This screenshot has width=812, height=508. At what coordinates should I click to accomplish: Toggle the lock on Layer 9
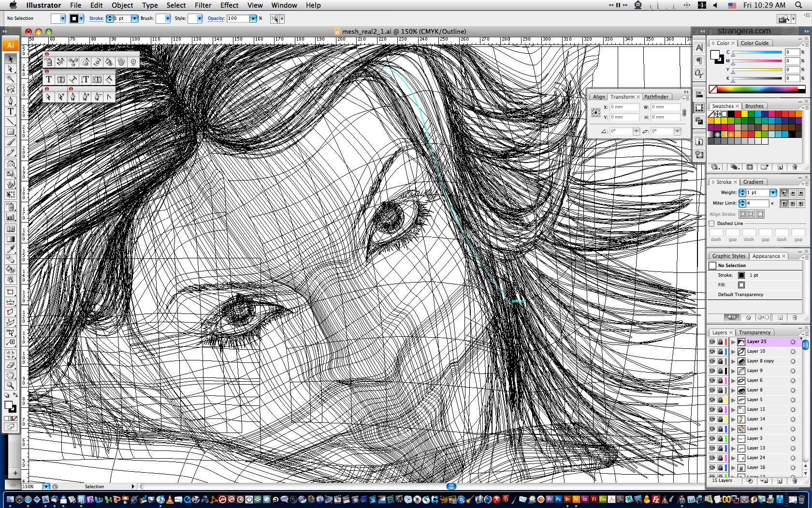[720, 371]
